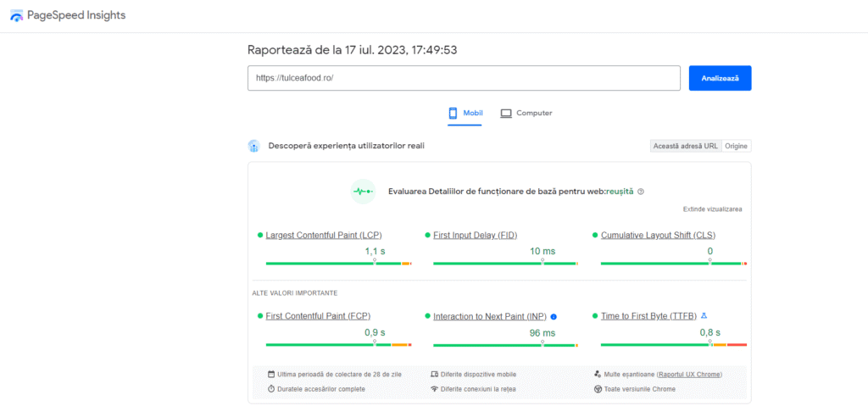The image size is (868, 406).
Task: Click the real user experience icon
Action: coord(253,147)
